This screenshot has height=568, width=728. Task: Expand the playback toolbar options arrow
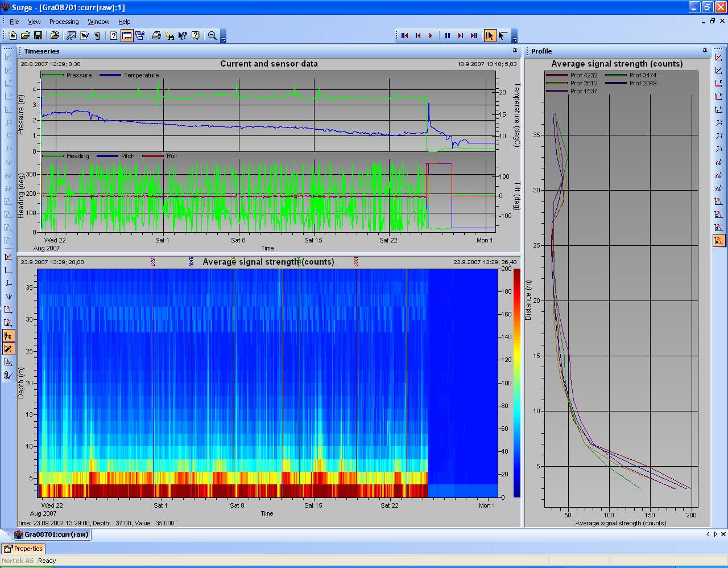(515, 39)
